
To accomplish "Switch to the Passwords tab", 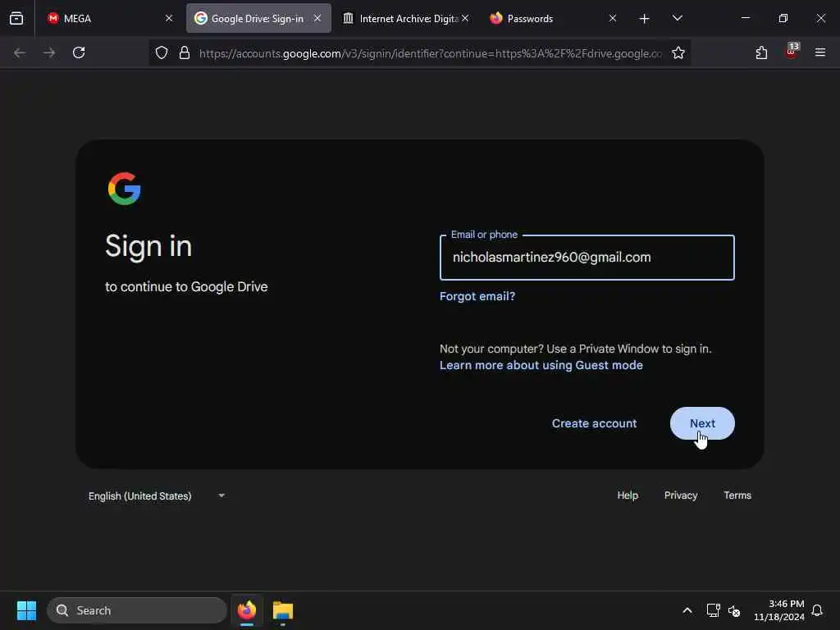I will (552, 18).
